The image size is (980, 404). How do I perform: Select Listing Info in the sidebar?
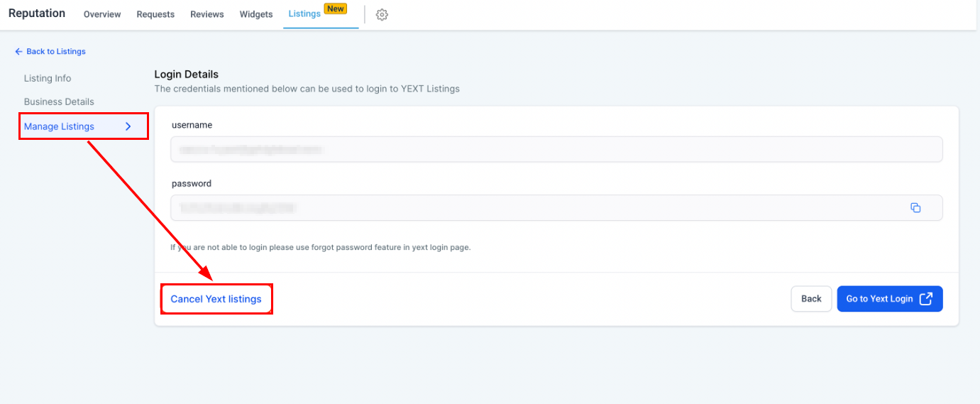[x=48, y=78]
